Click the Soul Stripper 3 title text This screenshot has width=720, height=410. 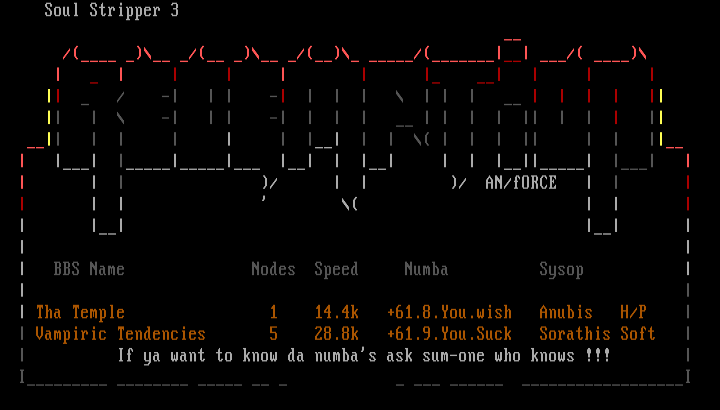(x=112, y=11)
